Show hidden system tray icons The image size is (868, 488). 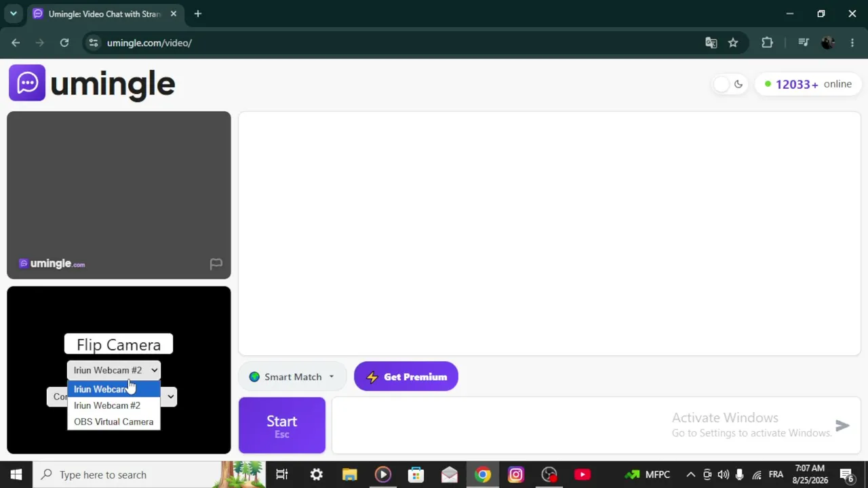tap(690, 474)
